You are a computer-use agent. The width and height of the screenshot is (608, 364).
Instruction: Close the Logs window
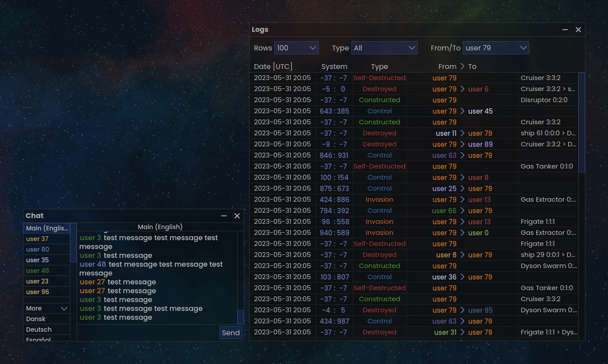(578, 30)
